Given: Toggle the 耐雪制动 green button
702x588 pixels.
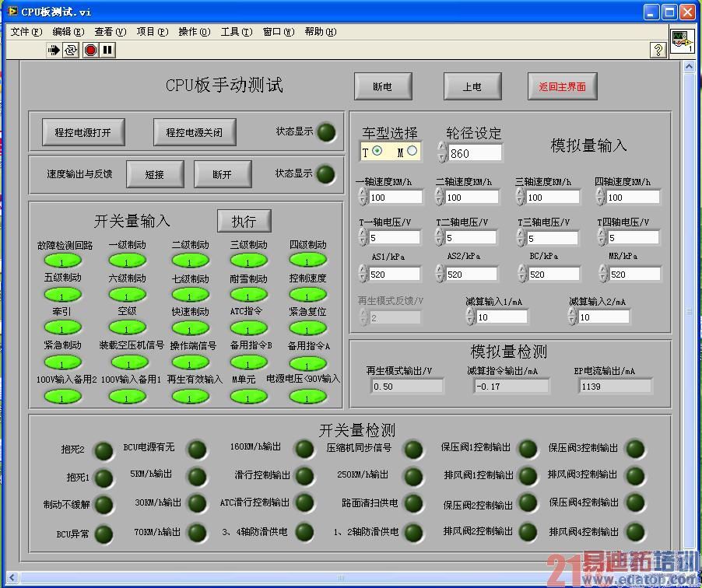Looking at the screenshot, I should 248,294.
